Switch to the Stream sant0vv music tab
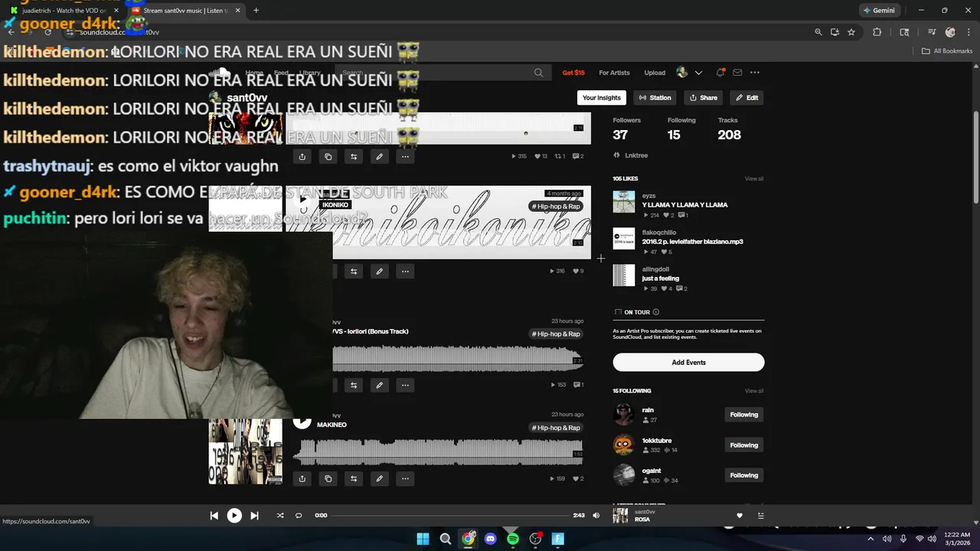The height and width of the screenshot is (551, 980). click(184, 11)
